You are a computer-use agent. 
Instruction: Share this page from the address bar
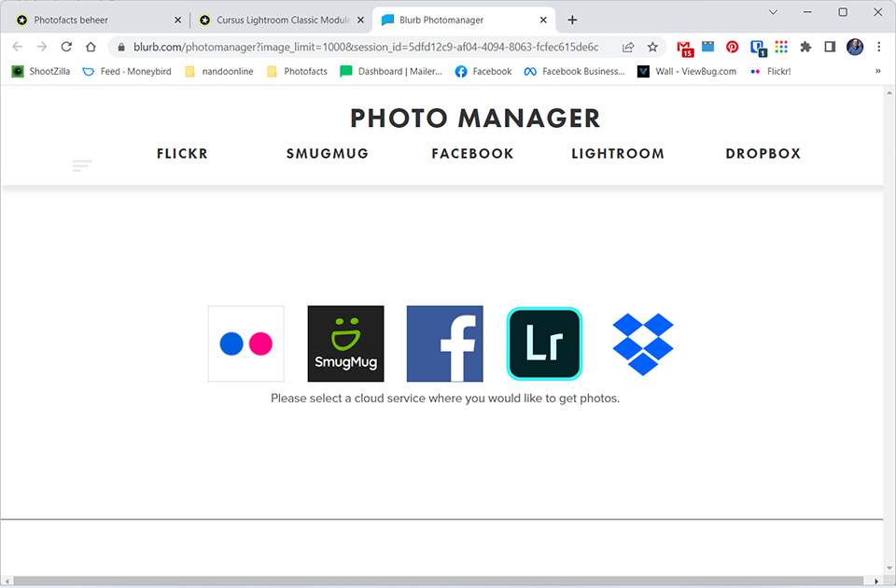pos(628,47)
